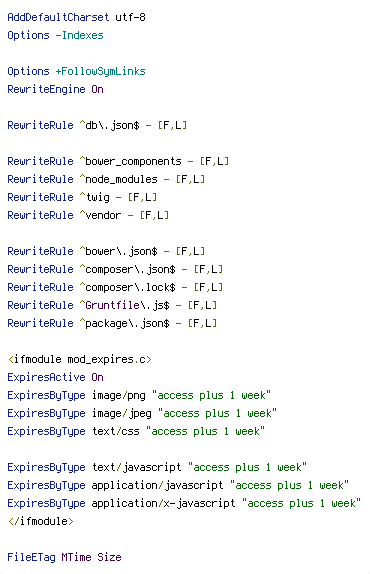Viewport: 370px width, 574px height.
Task: Click the FileETag MTime Size line
Action: pos(64,557)
